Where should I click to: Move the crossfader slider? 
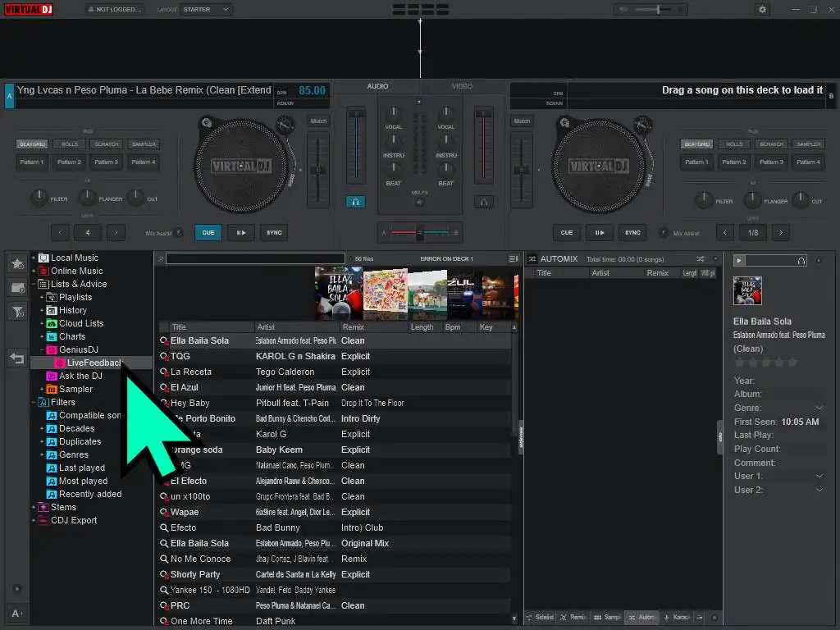(x=419, y=232)
